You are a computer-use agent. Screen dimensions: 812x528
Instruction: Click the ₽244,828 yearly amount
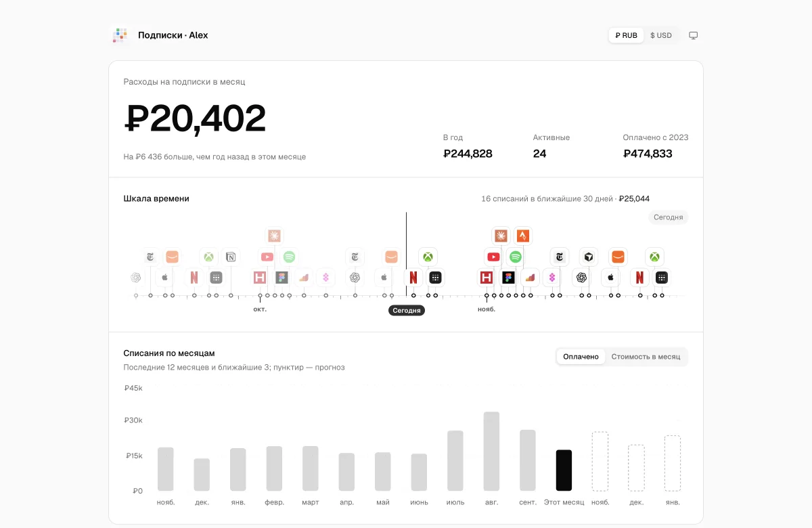[468, 154]
